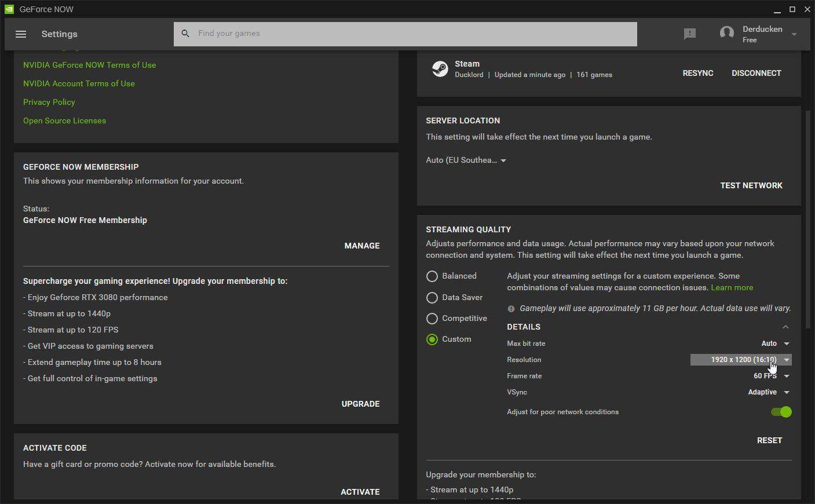Focus the Find your games search box
Image resolution: width=815 pixels, height=504 pixels.
[x=405, y=34]
